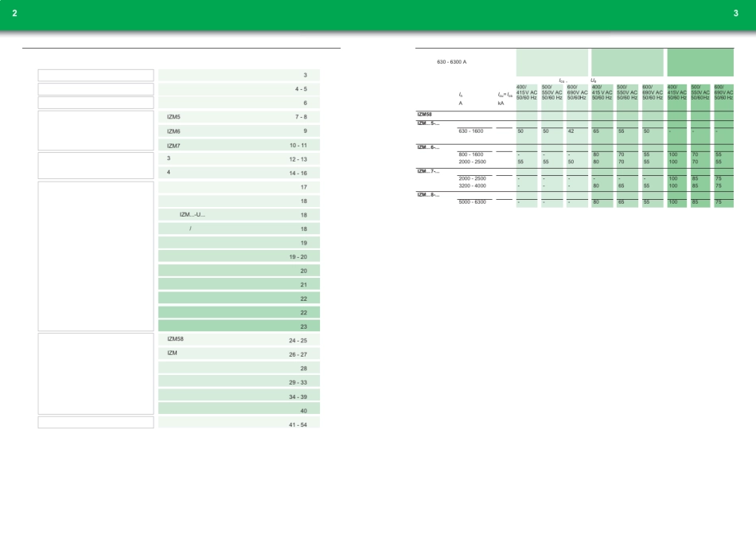The height and width of the screenshot is (535, 756).
Task: Click the 19 - 20 contents row
Action: 239,256
